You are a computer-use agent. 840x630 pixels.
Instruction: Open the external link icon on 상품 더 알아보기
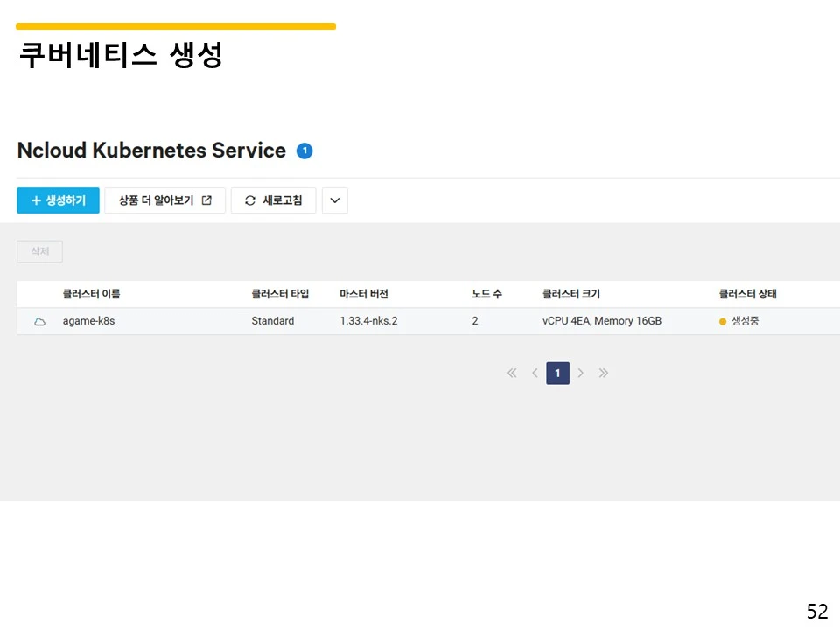pyautogui.click(x=207, y=200)
